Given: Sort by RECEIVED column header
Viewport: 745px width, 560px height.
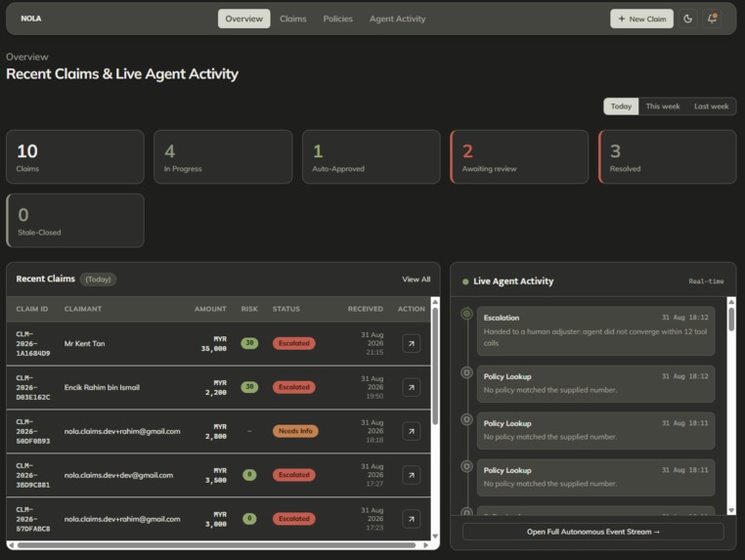Looking at the screenshot, I should [366, 309].
